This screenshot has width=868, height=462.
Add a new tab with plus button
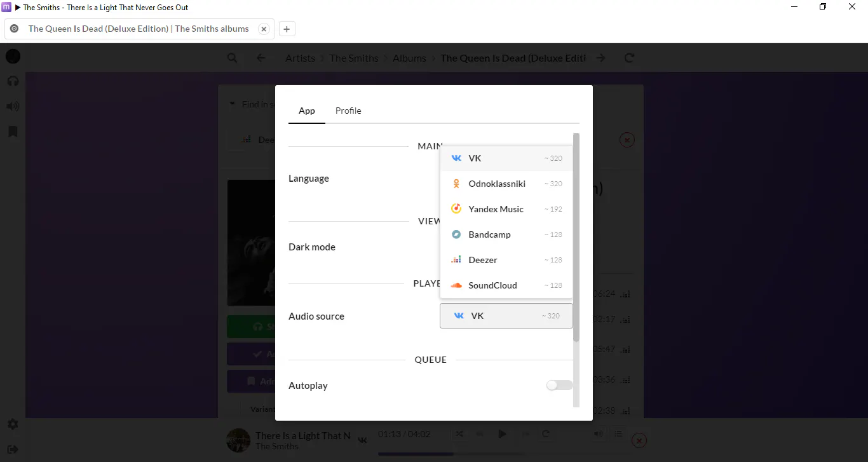click(287, 29)
